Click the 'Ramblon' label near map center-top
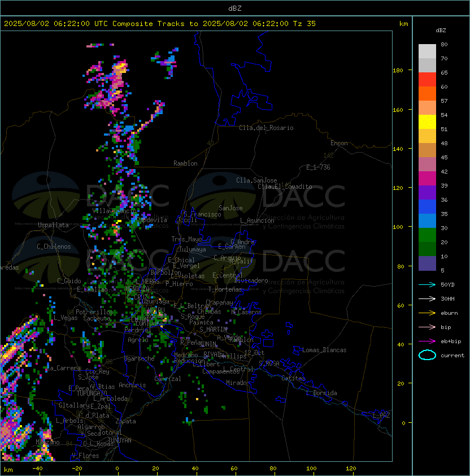The width and height of the screenshot is (470, 476). [185, 163]
